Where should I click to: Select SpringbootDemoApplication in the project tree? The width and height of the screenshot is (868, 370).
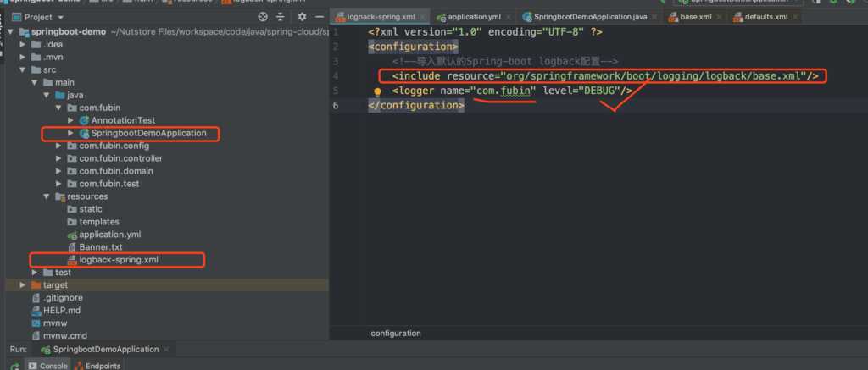(x=149, y=133)
